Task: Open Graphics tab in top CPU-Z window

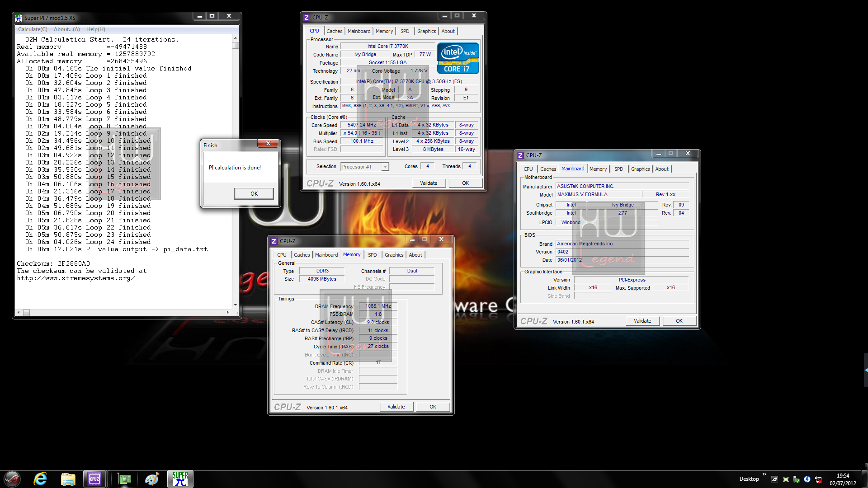Action: (427, 31)
